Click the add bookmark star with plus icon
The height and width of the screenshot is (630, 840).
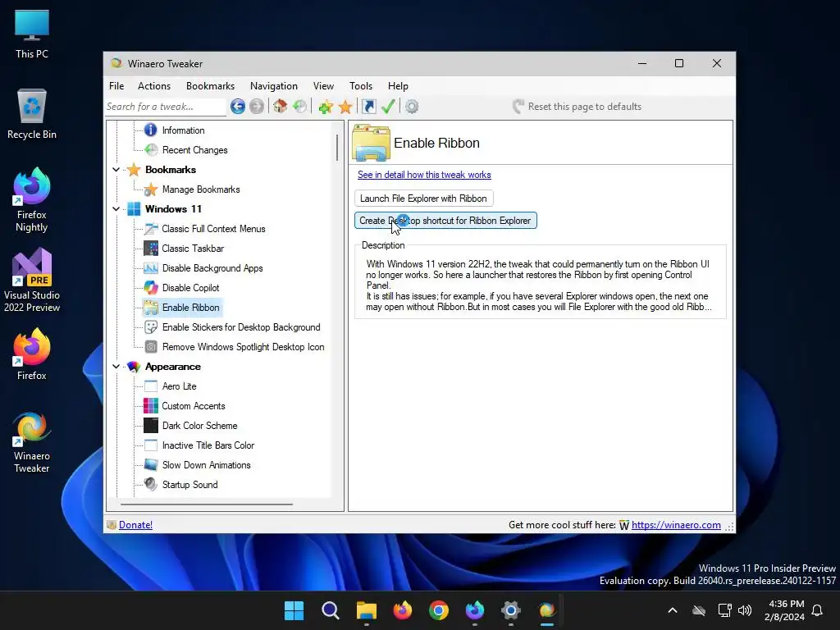pyautogui.click(x=326, y=107)
